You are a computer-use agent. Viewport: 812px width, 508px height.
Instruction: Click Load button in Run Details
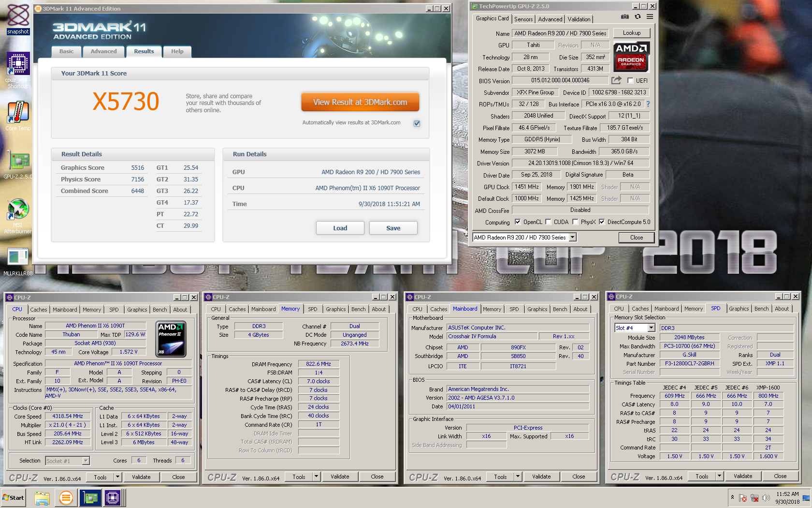[340, 228]
